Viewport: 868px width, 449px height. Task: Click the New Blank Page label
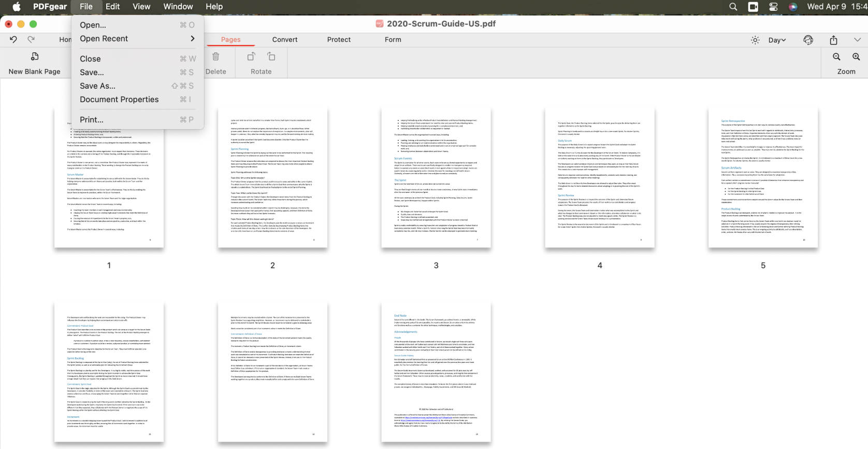click(34, 72)
